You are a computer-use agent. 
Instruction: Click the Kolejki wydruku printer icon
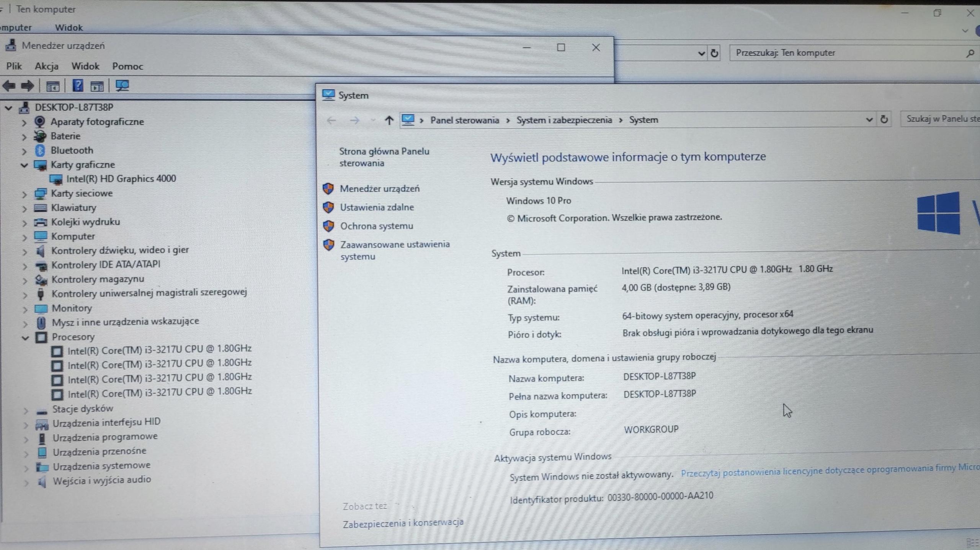pyautogui.click(x=41, y=222)
